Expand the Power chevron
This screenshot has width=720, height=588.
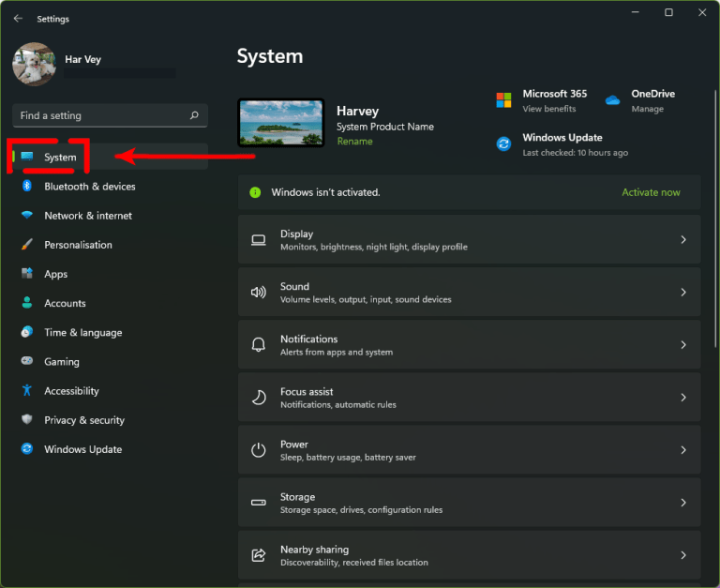683,450
